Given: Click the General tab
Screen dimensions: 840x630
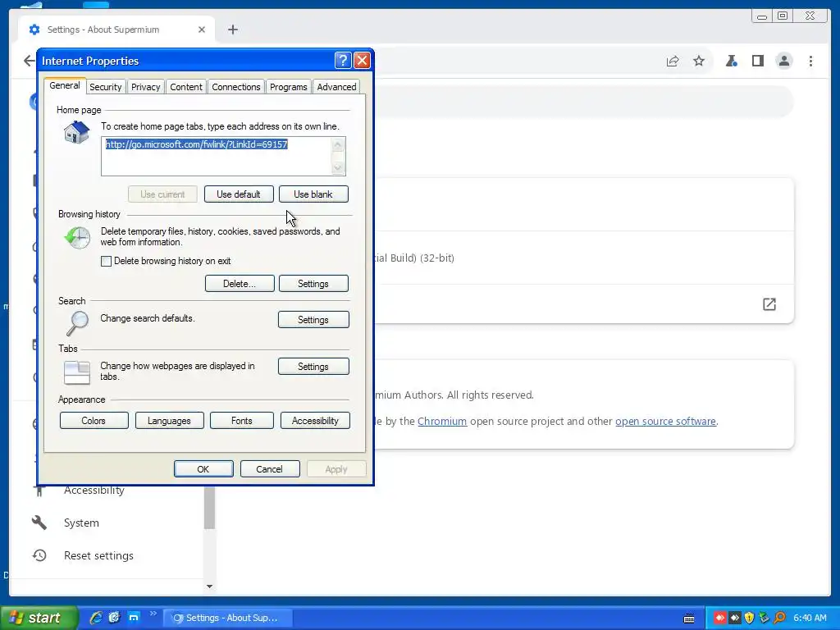Looking at the screenshot, I should pos(64,85).
